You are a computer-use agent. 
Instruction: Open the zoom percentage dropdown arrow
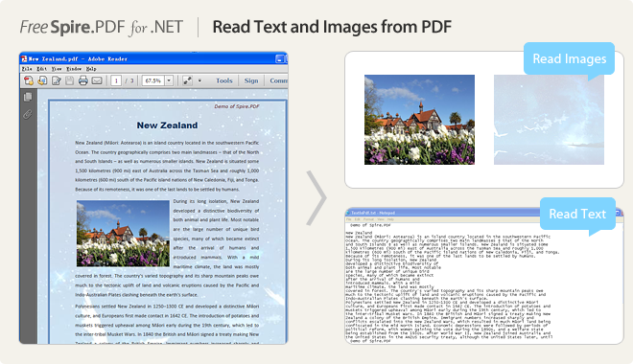click(169, 80)
